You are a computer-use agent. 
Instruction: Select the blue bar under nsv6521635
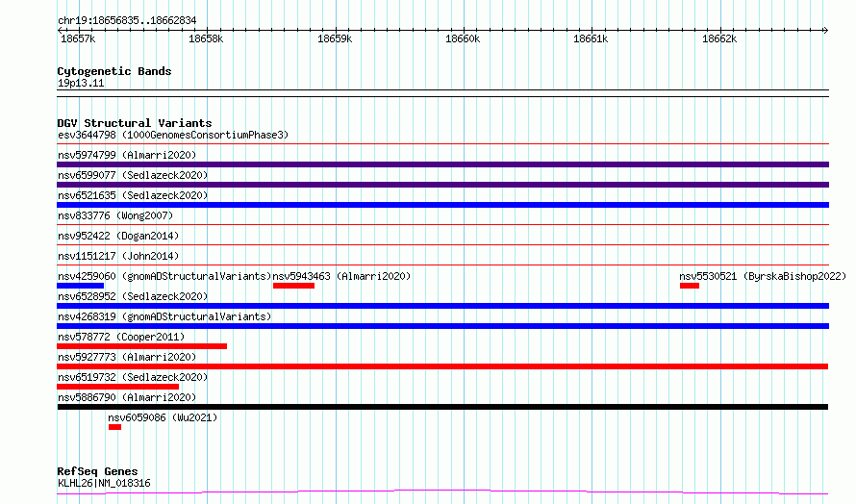pyautogui.click(x=442, y=205)
